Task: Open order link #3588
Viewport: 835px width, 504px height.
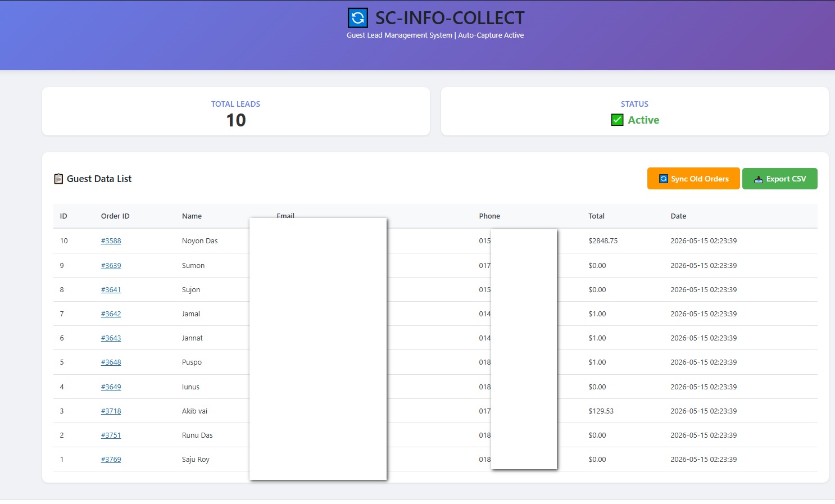Action: coord(111,240)
